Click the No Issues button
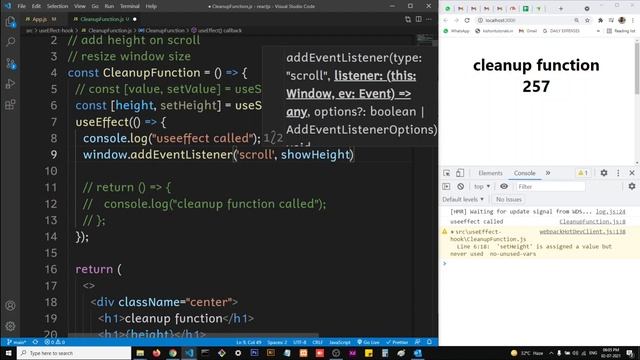 click(x=509, y=199)
